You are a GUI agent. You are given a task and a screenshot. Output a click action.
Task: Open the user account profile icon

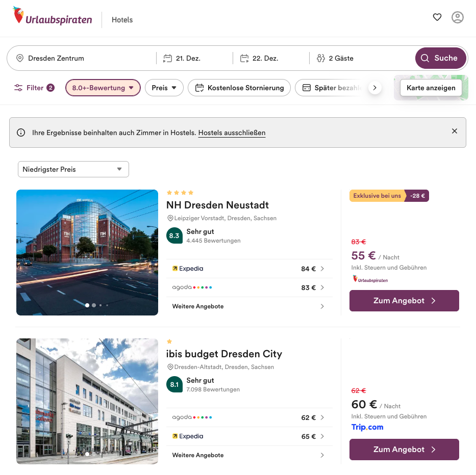458,17
